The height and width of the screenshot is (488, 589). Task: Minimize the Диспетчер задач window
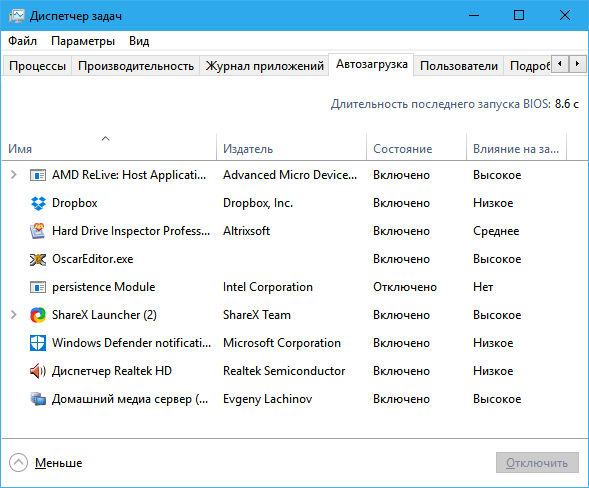pos(474,15)
